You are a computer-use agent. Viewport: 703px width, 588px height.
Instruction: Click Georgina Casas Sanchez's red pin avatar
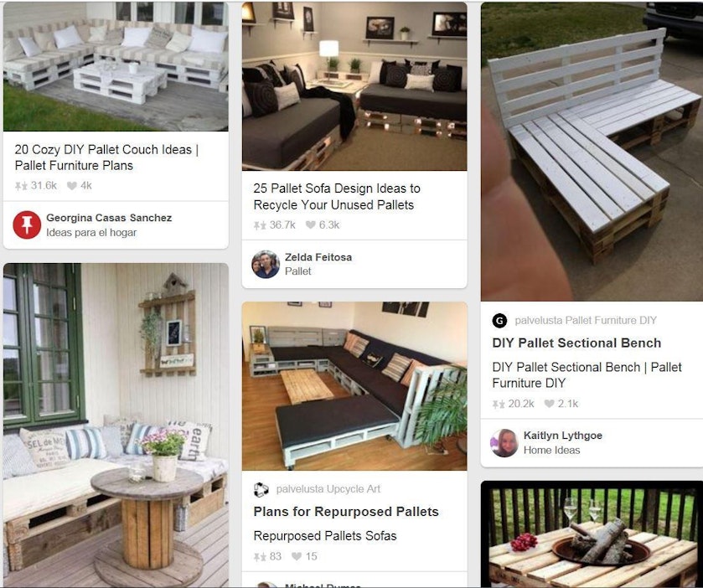point(27,225)
